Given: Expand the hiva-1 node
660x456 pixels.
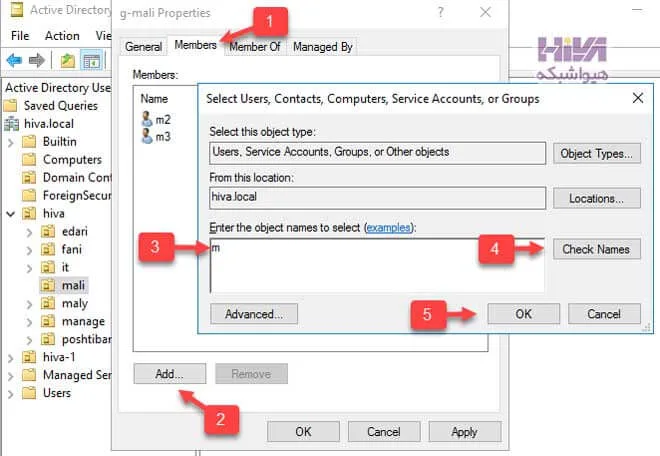Looking at the screenshot, I should pyautogui.click(x=11, y=358).
